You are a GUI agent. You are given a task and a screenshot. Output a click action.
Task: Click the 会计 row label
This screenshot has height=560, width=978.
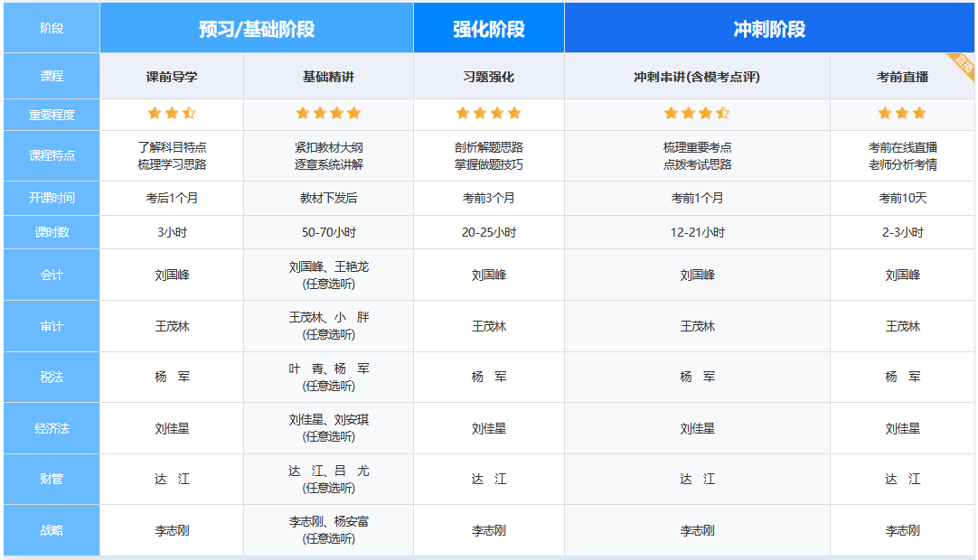(x=52, y=275)
